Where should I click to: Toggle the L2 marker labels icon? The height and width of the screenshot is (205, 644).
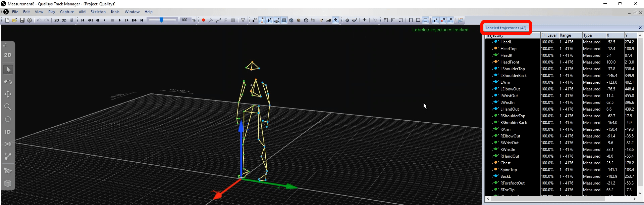pyautogui.click(x=255, y=20)
